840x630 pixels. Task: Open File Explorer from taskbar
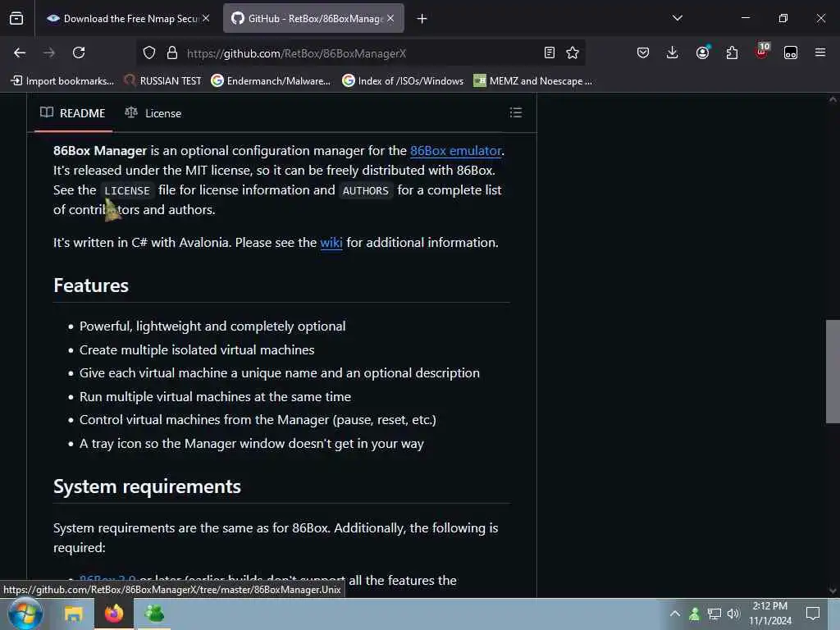pos(73,614)
